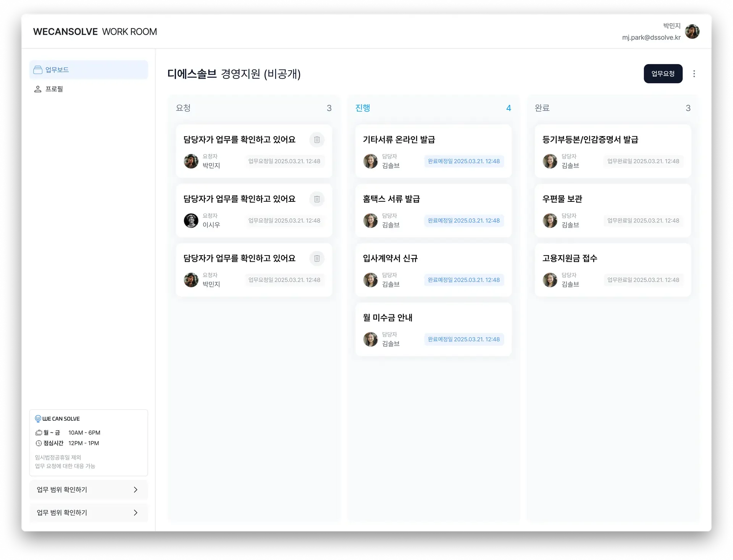Screen dimensions: 733x560
Task: Click the 완료예정일 badge on 입사계약서 신규
Action: click(x=463, y=280)
